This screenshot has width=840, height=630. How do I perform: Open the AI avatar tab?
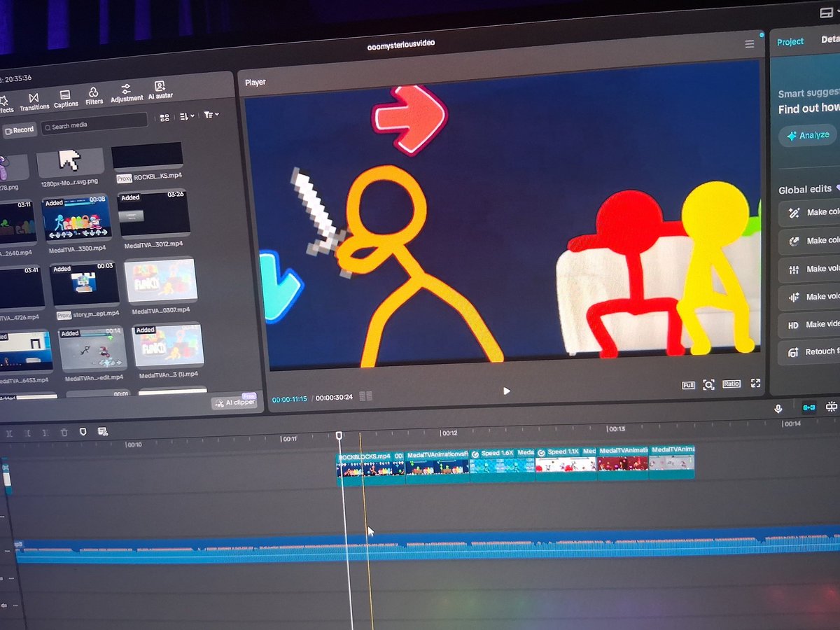click(160, 90)
